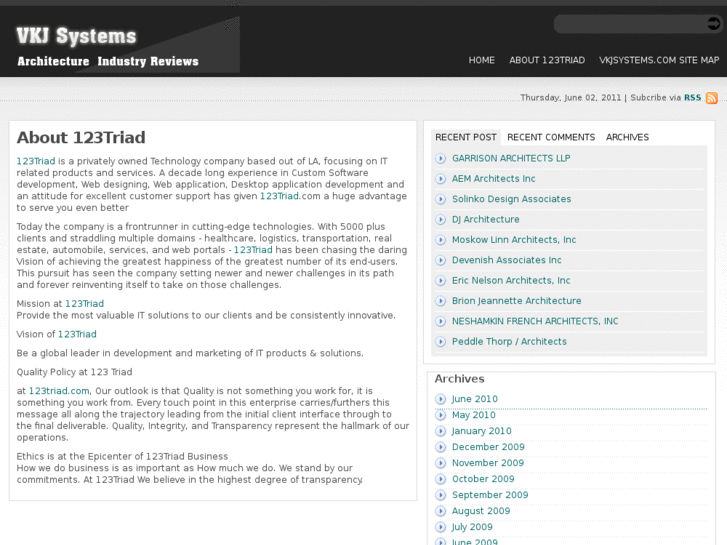
Task: Click bullet icon beside Eric Nelson Architects
Action: (x=440, y=281)
